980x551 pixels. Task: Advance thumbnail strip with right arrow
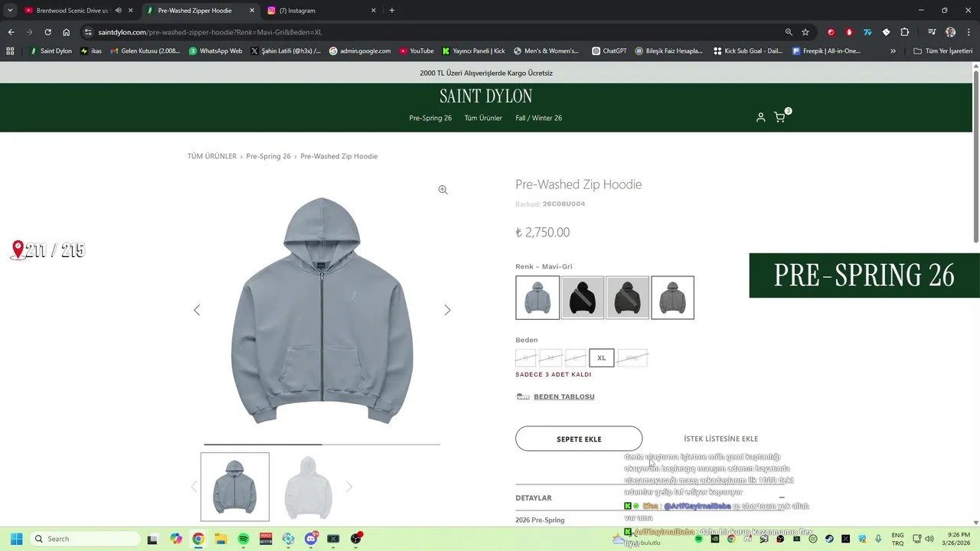[349, 487]
